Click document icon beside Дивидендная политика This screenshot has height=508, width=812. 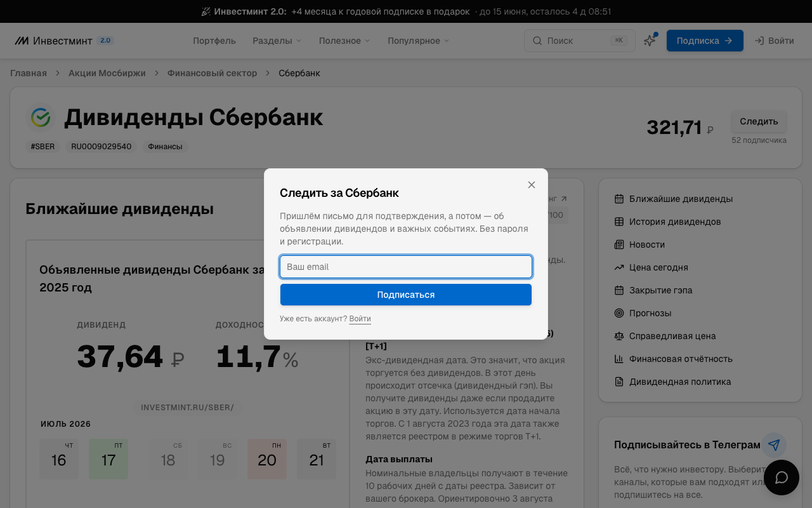tap(619, 382)
